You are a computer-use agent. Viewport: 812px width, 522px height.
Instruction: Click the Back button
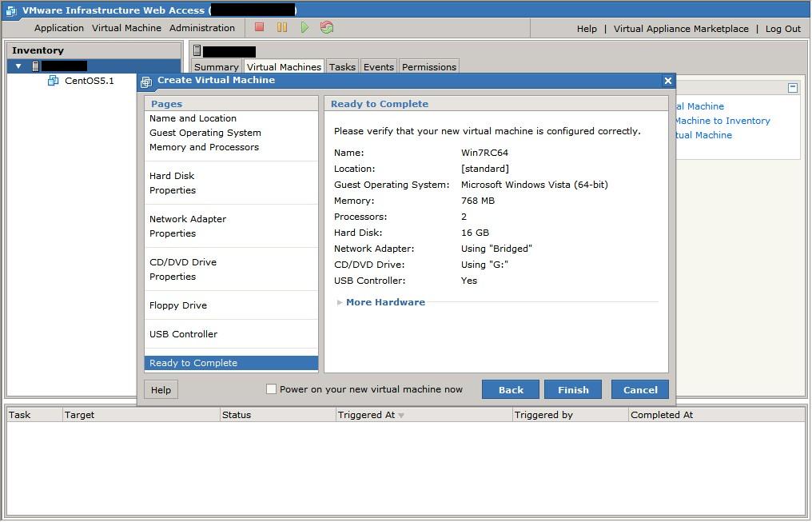[511, 389]
